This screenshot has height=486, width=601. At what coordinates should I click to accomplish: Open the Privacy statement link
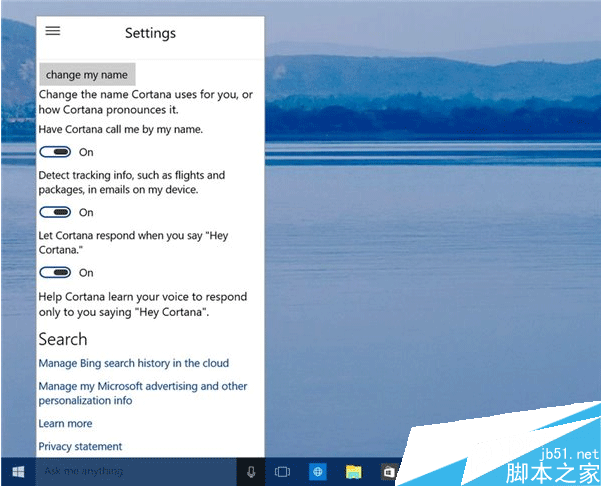(80, 447)
